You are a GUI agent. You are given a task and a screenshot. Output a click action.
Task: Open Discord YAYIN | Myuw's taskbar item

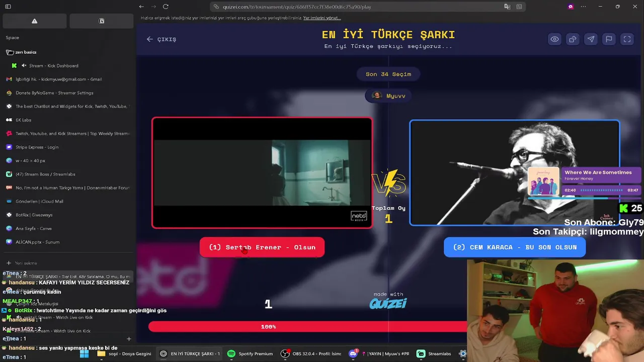coord(379,354)
